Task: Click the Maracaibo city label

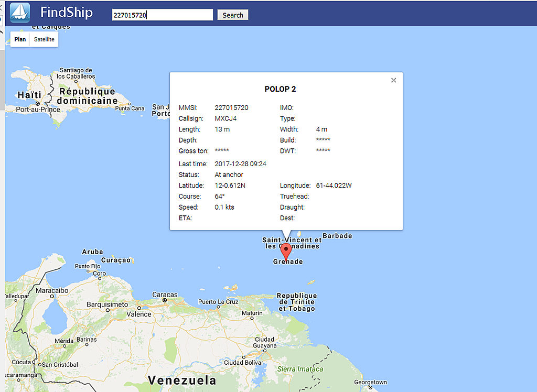Action: tap(52, 291)
